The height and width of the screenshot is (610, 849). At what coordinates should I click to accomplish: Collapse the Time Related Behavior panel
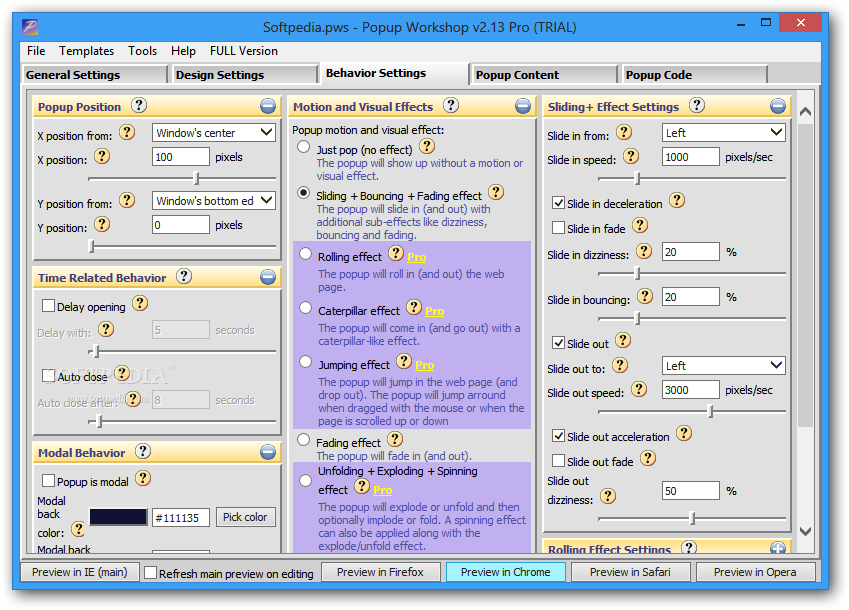pos(268,277)
